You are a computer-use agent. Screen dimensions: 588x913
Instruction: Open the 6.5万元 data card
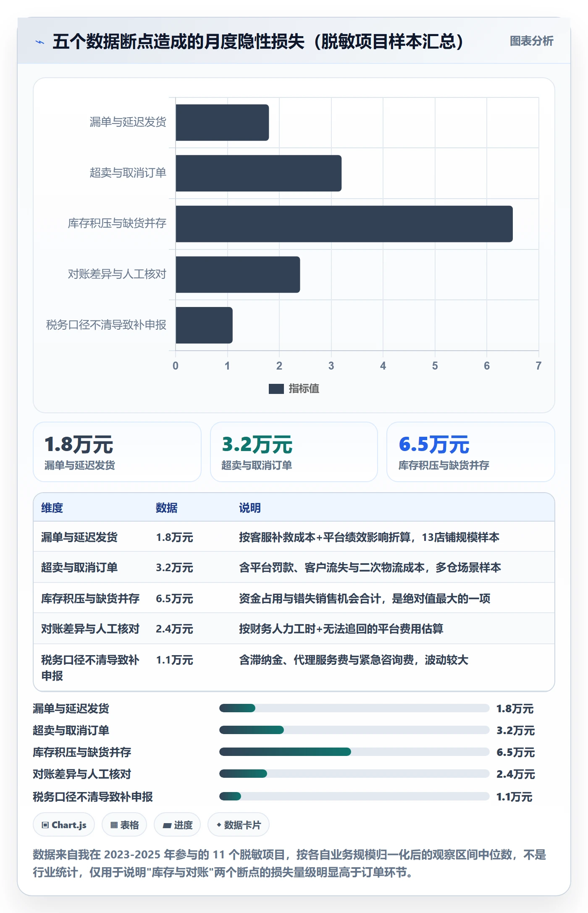pyautogui.click(x=470, y=452)
